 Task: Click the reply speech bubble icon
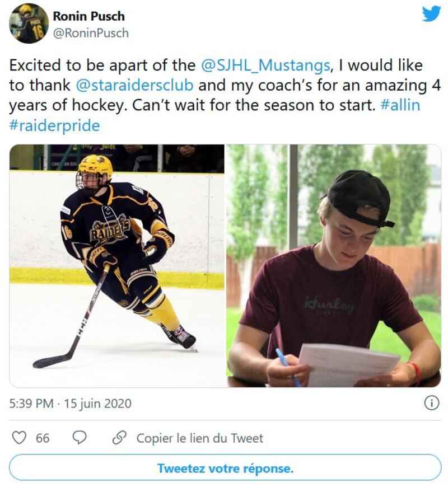pos(80,438)
